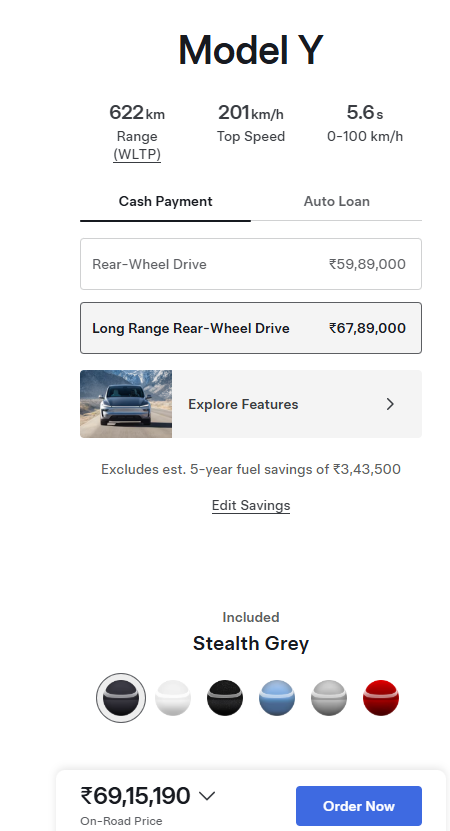Click the ₹69,15,190 on-road price
450x831 pixels.
[135, 796]
